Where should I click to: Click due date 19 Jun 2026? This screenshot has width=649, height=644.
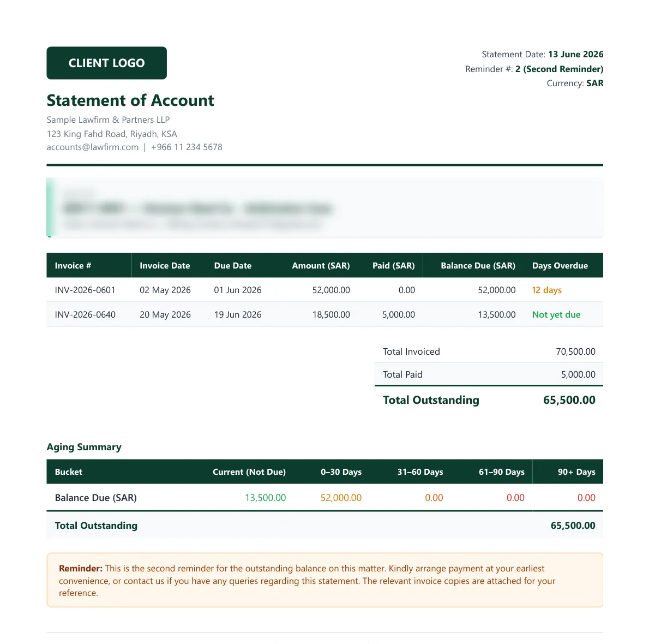[238, 314]
